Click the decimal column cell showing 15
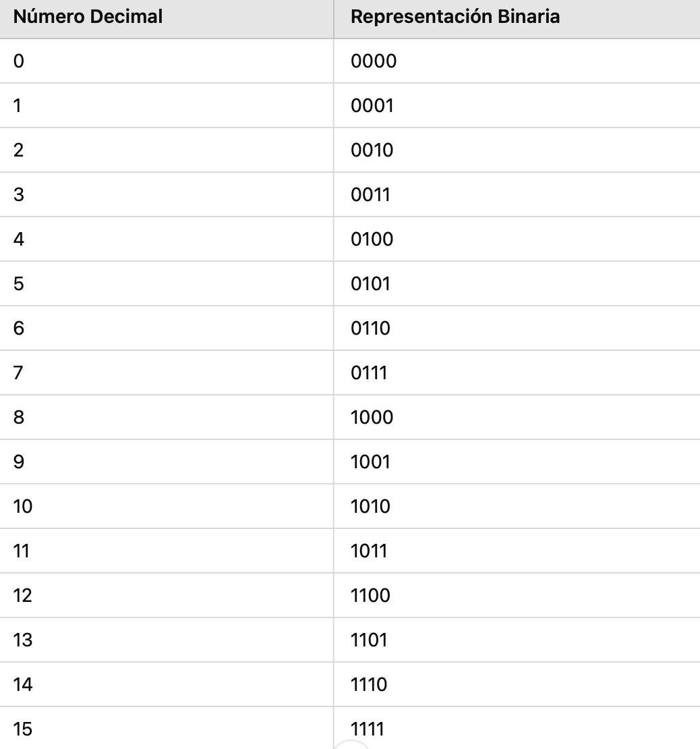The image size is (700, 749). coord(23,729)
